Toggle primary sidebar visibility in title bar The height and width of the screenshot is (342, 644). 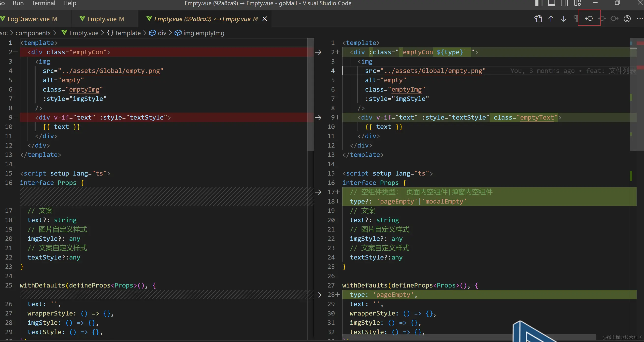[x=539, y=3]
